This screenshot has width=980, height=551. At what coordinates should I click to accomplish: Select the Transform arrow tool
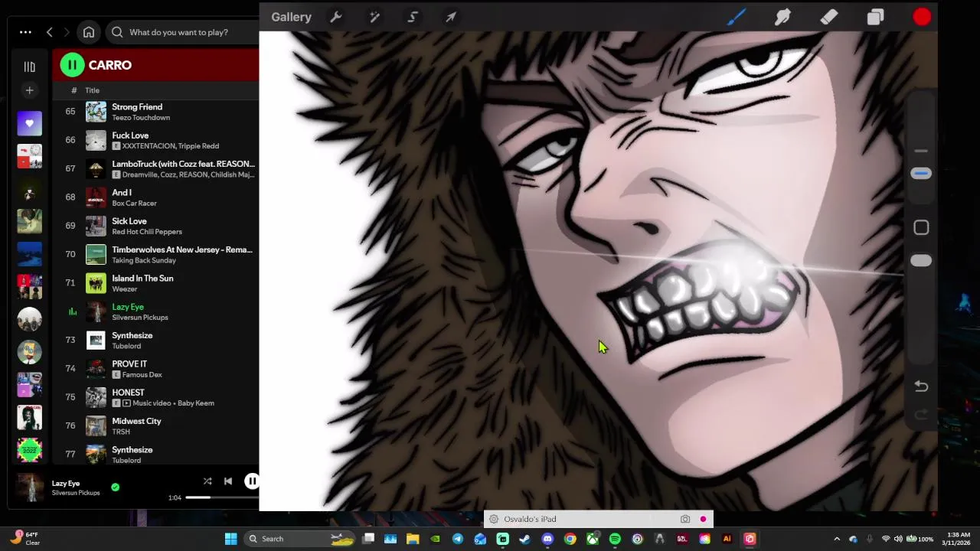(x=451, y=17)
